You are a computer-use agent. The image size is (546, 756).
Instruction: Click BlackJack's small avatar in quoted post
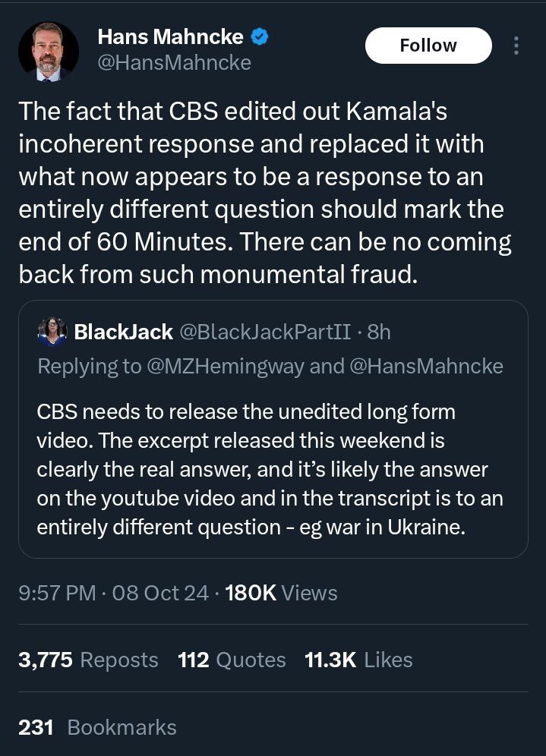pyautogui.click(x=52, y=332)
